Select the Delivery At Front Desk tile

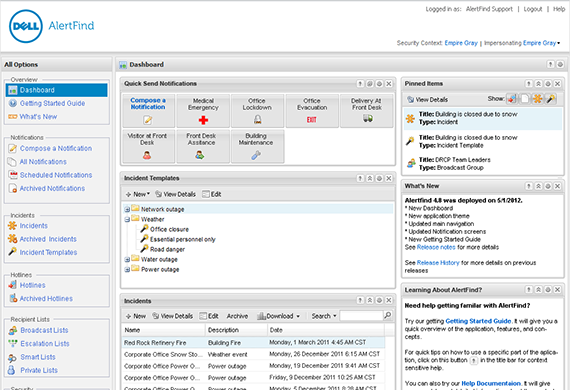point(366,111)
